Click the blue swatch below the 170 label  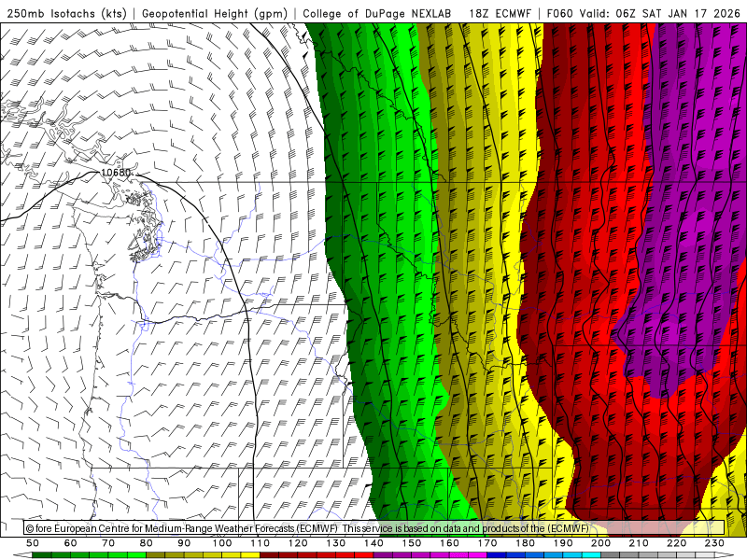497,555
